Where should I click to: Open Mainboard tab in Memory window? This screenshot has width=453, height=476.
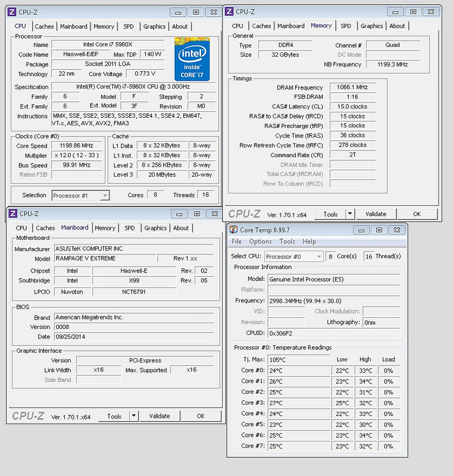291,26
